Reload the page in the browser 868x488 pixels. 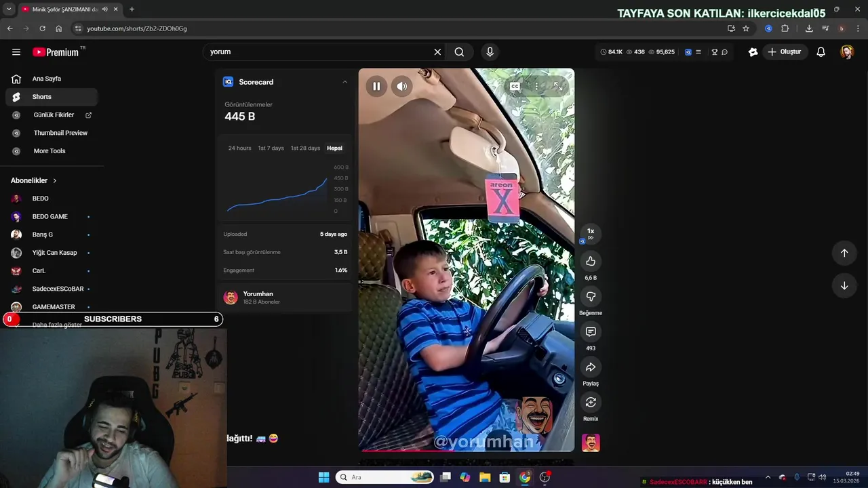pyautogui.click(x=42, y=28)
